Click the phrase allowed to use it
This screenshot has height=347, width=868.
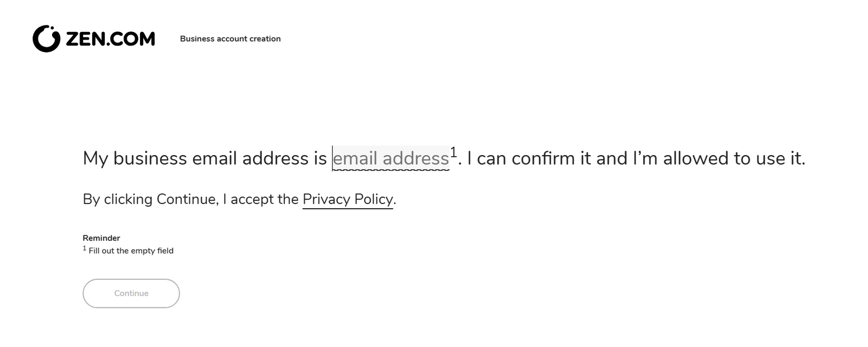[734, 158]
